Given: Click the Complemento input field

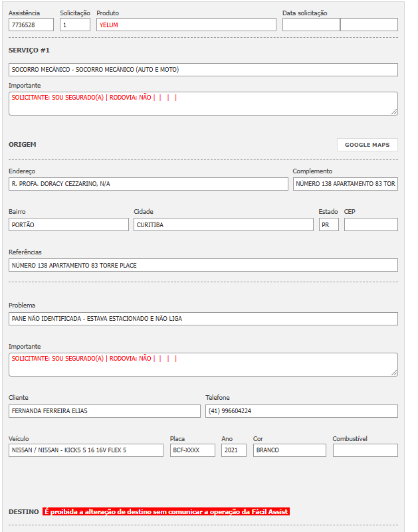Looking at the screenshot, I should [x=345, y=184].
